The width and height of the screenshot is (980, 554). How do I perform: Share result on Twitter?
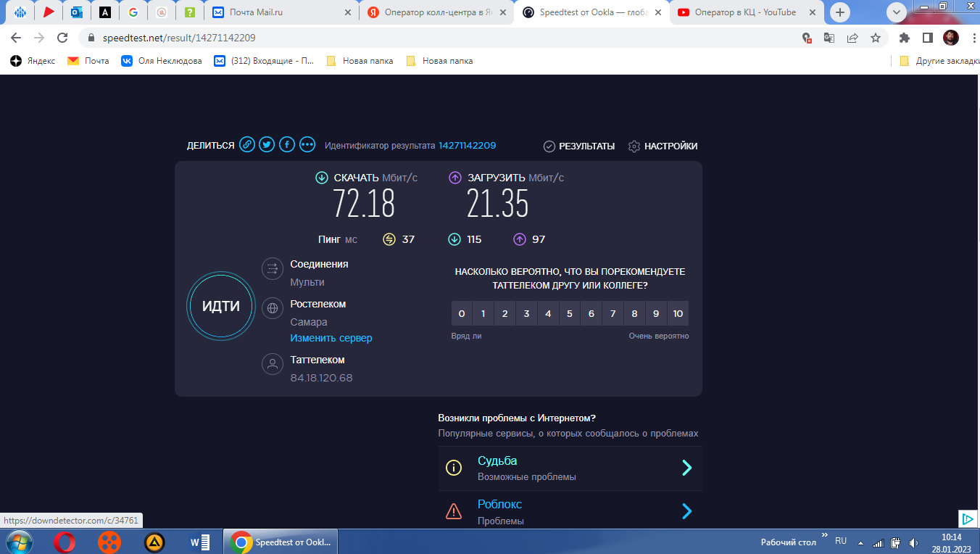[267, 145]
